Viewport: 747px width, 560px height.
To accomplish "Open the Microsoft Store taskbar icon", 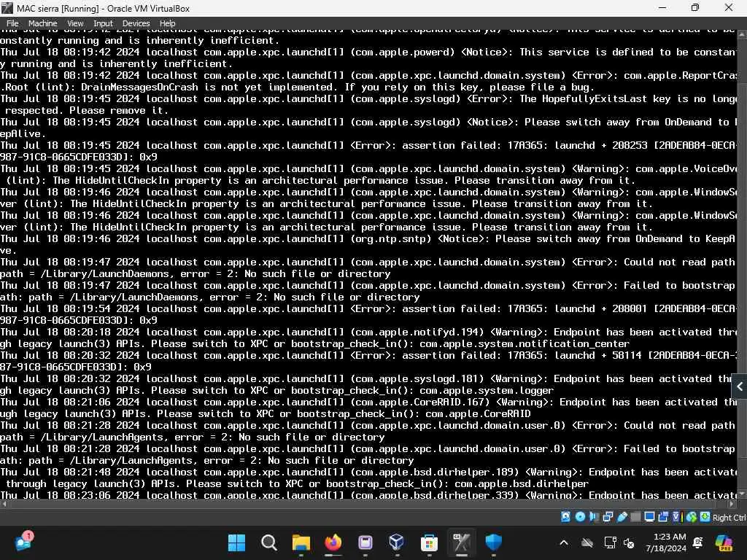I will click(x=429, y=542).
